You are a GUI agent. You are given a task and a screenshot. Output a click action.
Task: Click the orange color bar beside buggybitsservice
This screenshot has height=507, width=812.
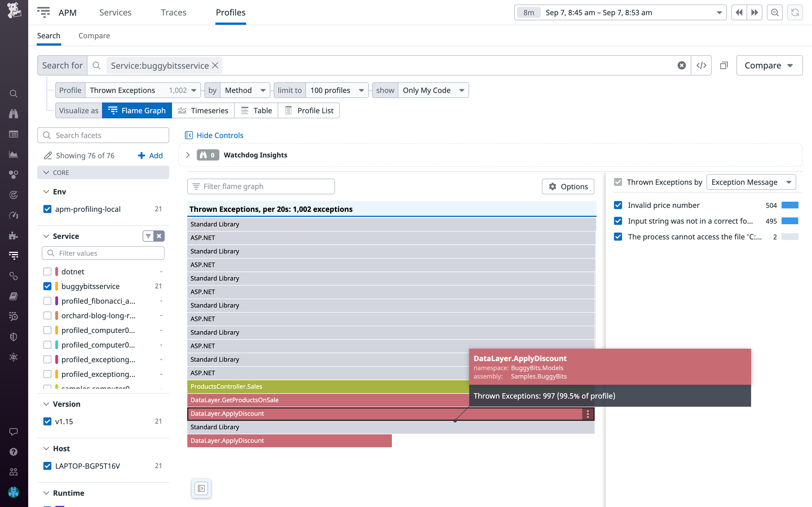coord(57,286)
